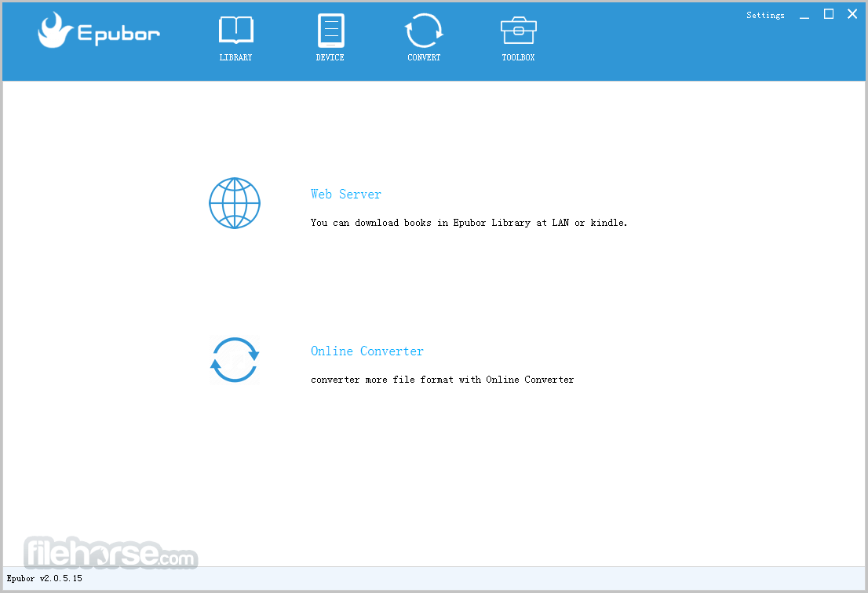This screenshot has height=593, width=868.
Task: Select the TOOLBOX tab label
Action: coord(518,57)
